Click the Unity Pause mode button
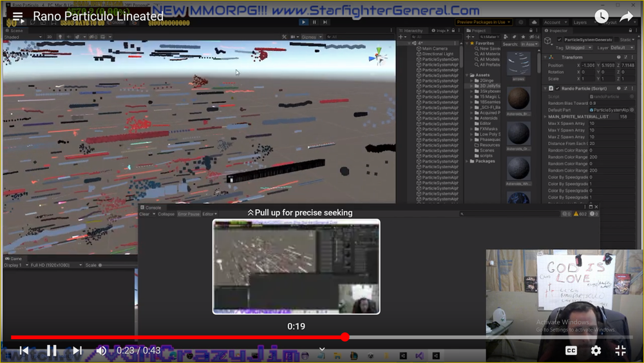Viewport: 644px width, 363px height. (315, 22)
